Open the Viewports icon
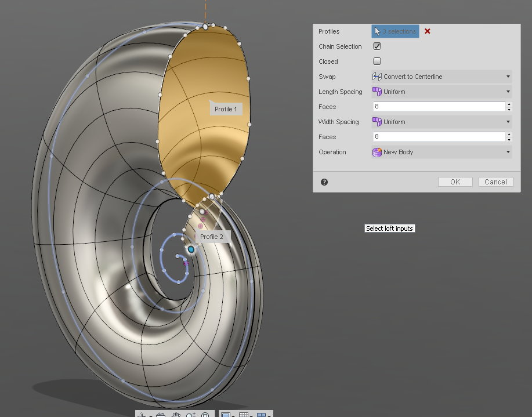 coord(261,414)
